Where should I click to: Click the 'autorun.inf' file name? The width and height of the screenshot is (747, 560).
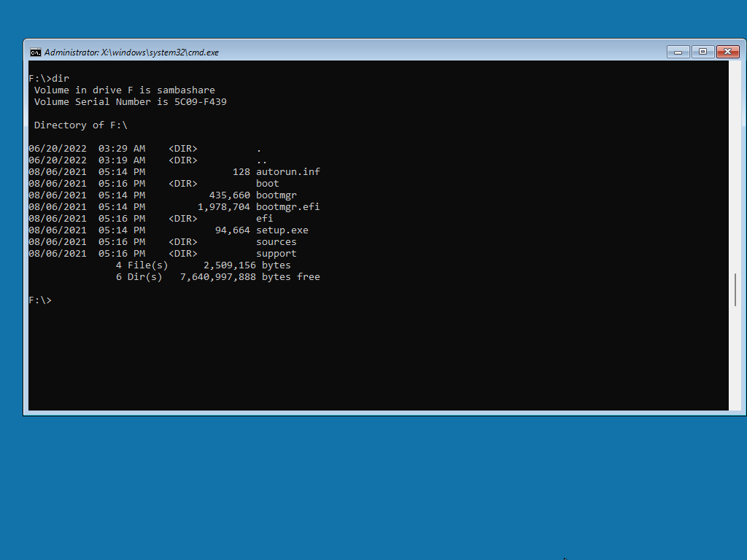[x=288, y=172]
